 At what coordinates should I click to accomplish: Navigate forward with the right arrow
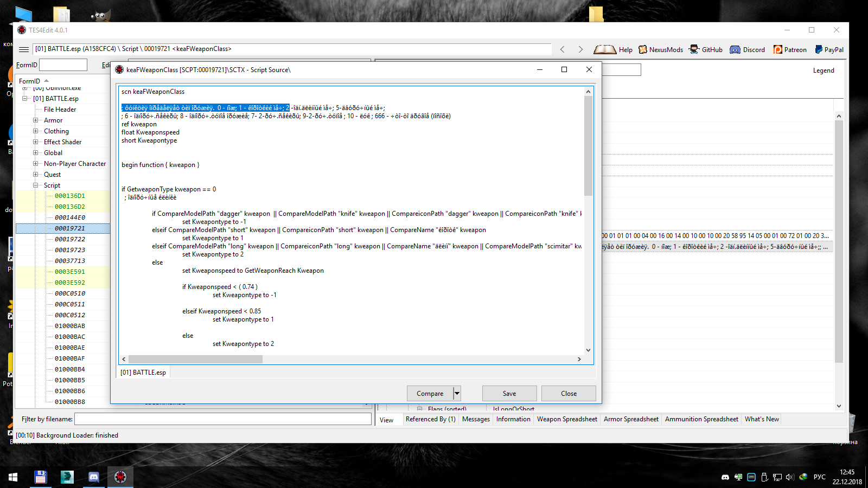[x=580, y=49]
